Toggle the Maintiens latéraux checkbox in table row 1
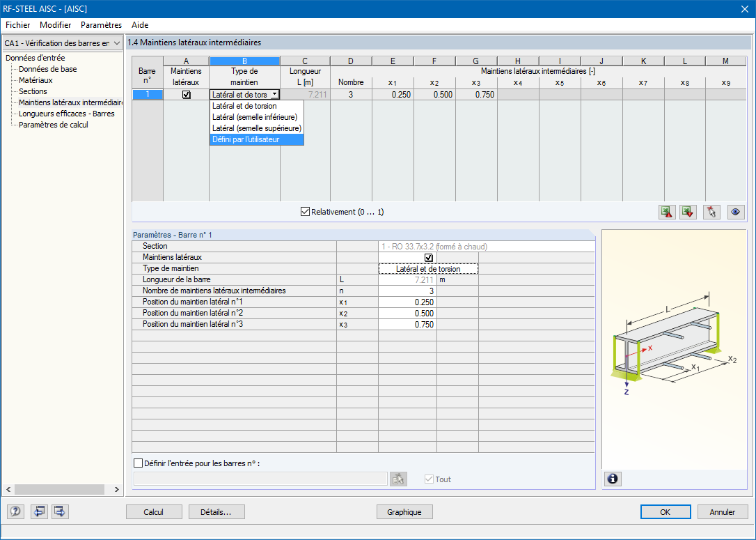 pos(186,95)
